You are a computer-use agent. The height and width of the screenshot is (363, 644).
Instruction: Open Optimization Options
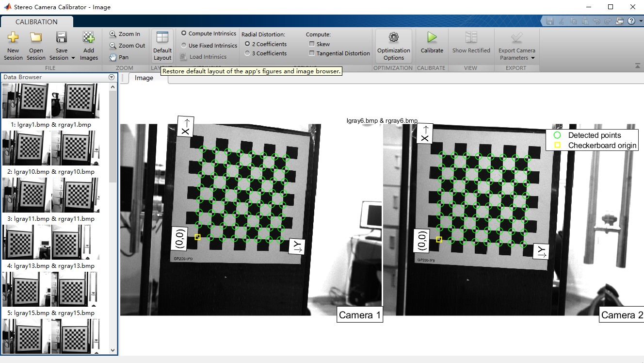(393, 45)
